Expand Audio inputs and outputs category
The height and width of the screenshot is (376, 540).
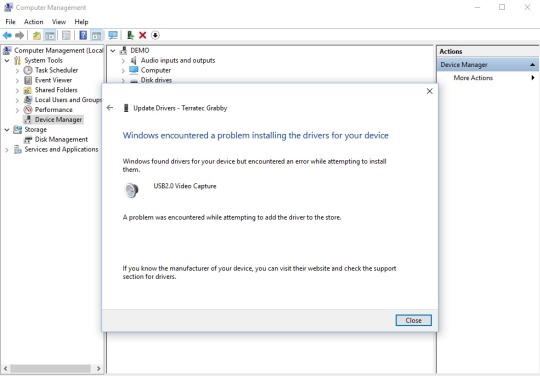[123, 61]
